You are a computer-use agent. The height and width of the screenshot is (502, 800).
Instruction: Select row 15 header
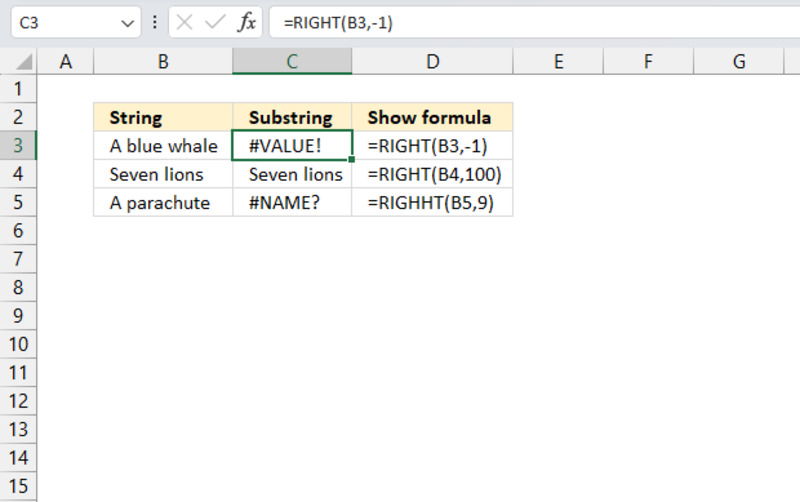pyautogui.click(x=18, y=486)
